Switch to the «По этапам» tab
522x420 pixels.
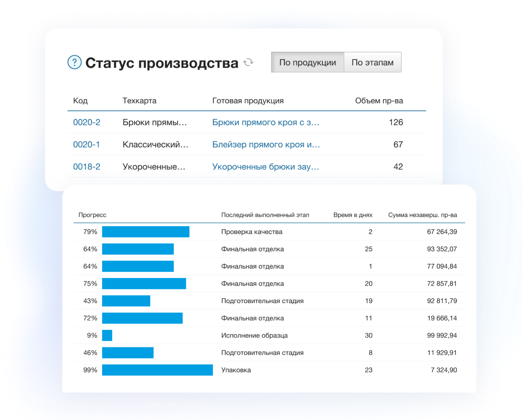372,62
